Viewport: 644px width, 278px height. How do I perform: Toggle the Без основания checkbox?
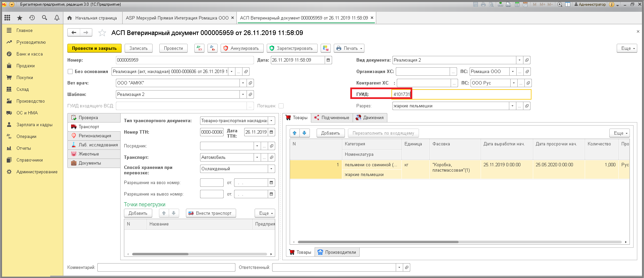coord(70,71)
